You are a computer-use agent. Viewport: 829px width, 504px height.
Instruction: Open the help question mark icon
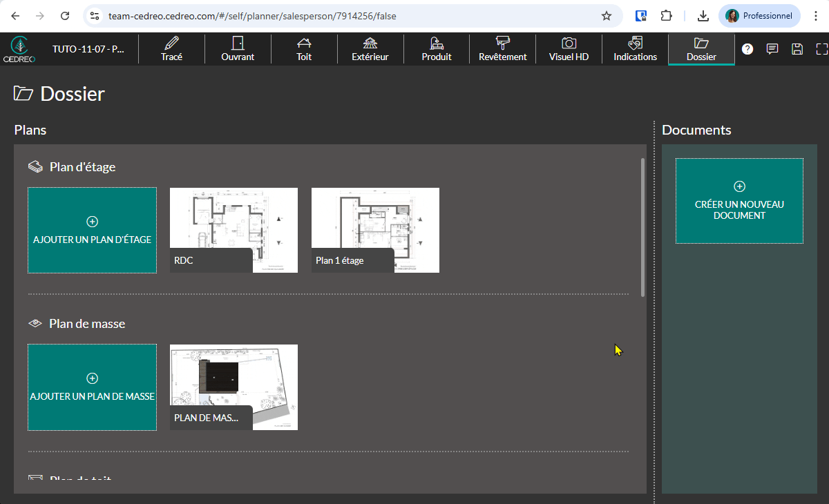747,49
